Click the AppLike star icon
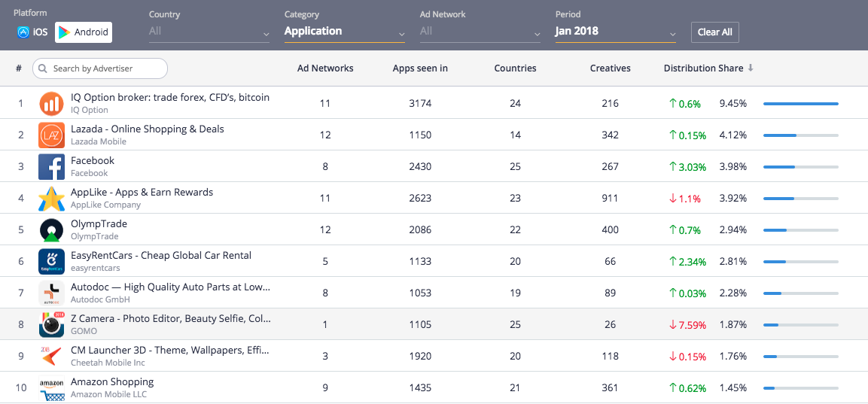The width and height of the screenshot is (868, 404). pyautogui.click(x=51, y=199)
